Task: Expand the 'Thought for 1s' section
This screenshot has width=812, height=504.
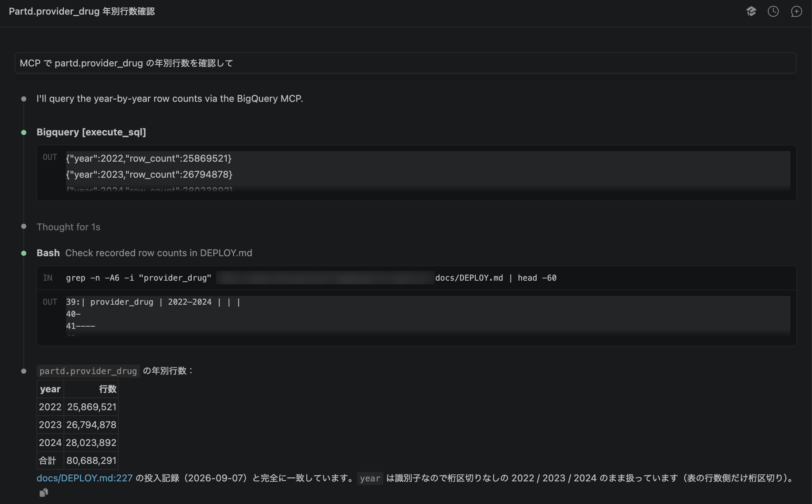Action: tap(68, 227)
